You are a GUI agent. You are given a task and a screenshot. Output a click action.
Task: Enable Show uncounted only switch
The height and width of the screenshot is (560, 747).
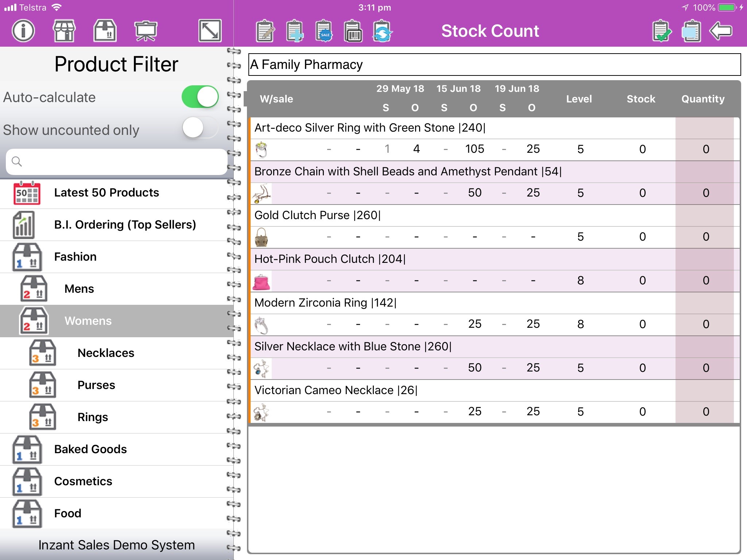click(200, 128)
